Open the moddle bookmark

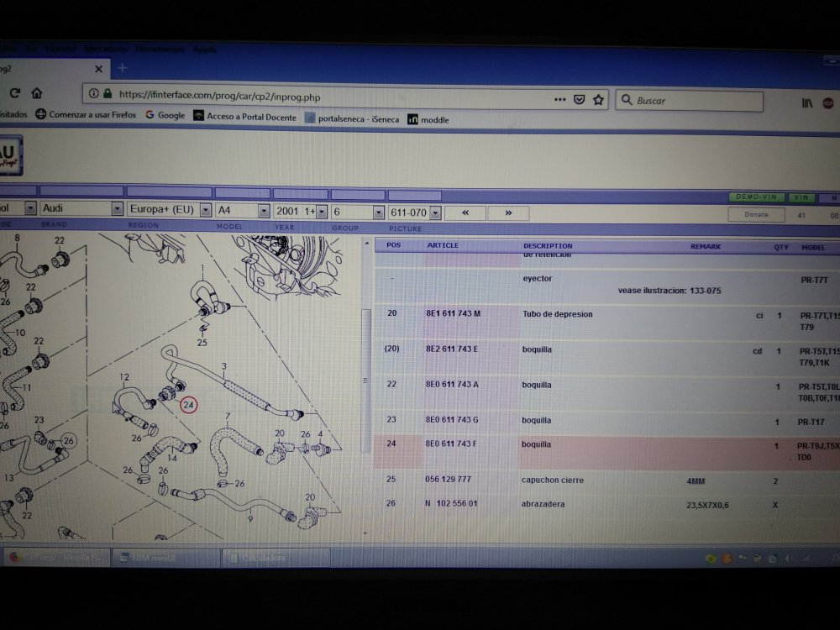pos(428,119)
